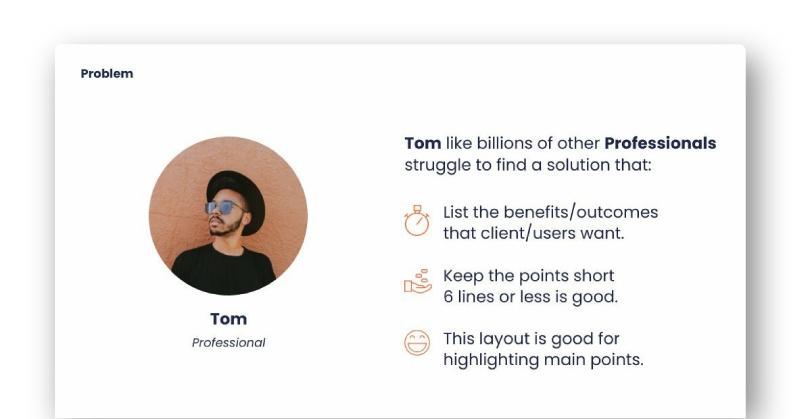Click the italic 'Professional' subtitle

(x=228, y=343)
